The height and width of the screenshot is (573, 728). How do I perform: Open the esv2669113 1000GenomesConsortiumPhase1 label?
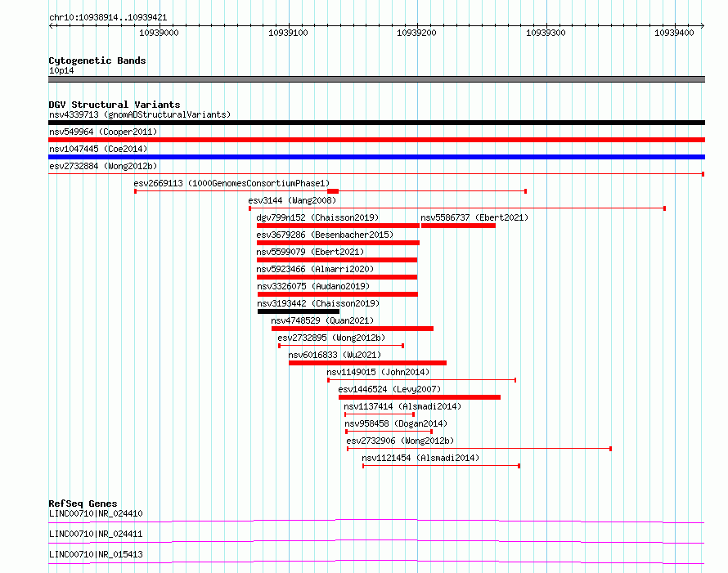(x=231, y=183)
